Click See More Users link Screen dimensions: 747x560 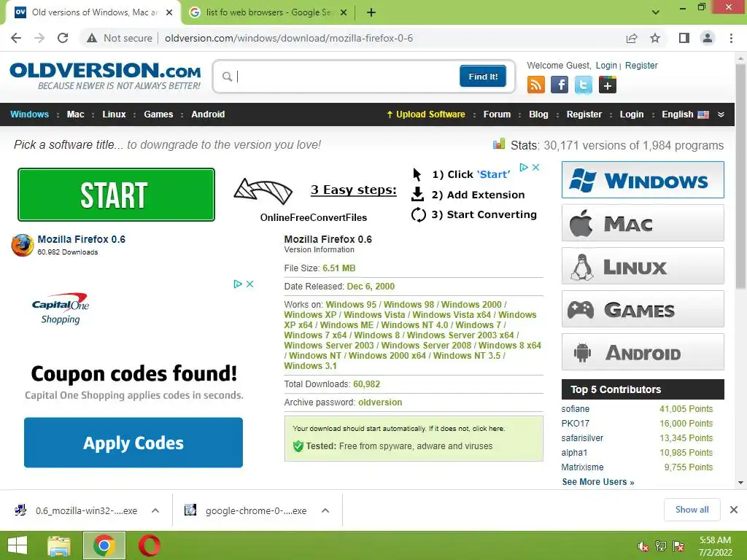[x=598, y=482]
